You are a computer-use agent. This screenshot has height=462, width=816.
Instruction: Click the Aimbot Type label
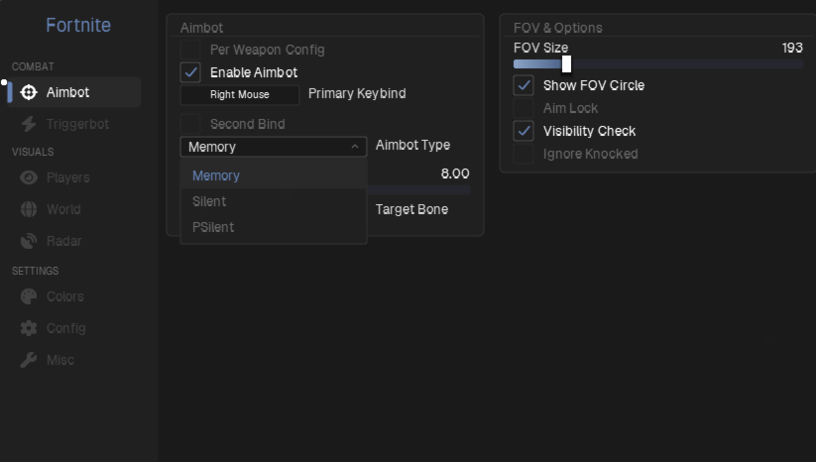tap(413, 145)
